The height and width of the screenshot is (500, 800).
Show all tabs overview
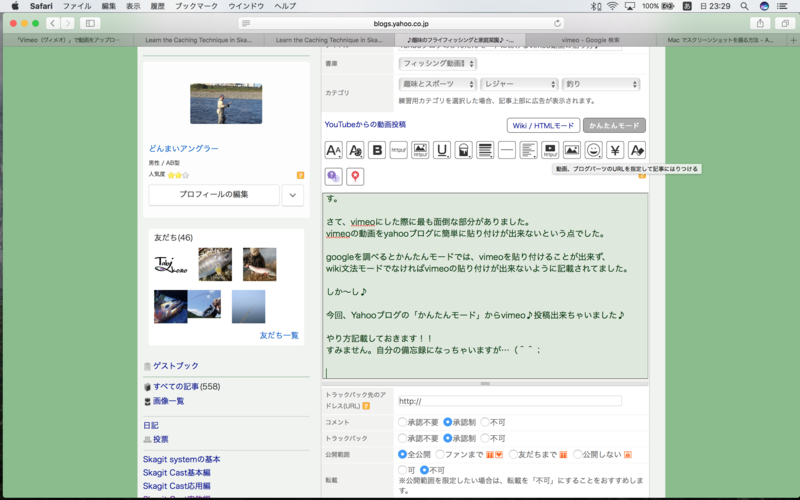click(x=785, y=23)
